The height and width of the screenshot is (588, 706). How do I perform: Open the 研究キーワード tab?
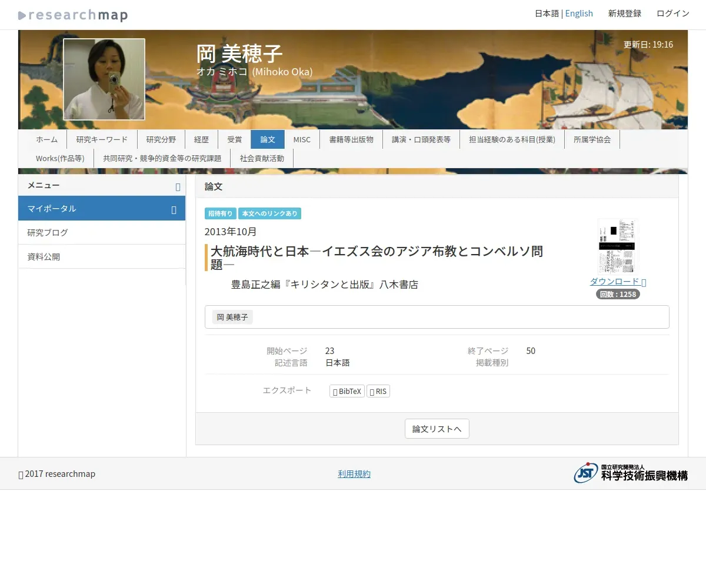click(102, 139)
